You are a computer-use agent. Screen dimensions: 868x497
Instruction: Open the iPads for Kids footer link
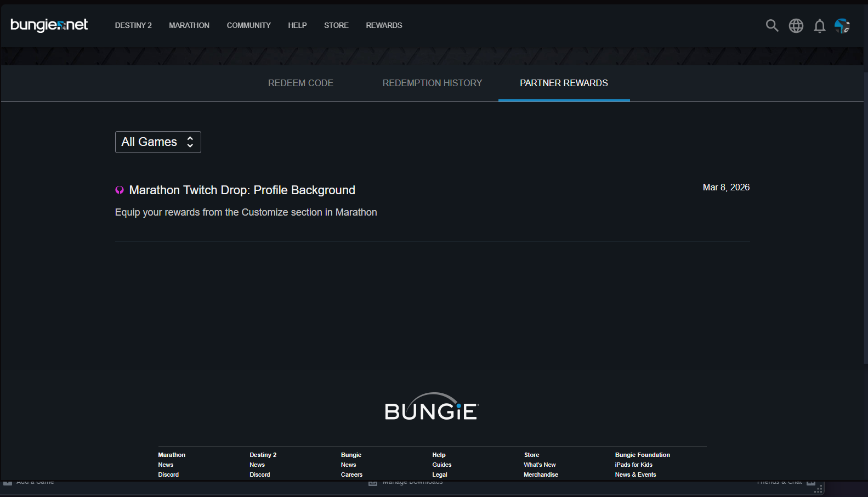[x=633, y=465]
